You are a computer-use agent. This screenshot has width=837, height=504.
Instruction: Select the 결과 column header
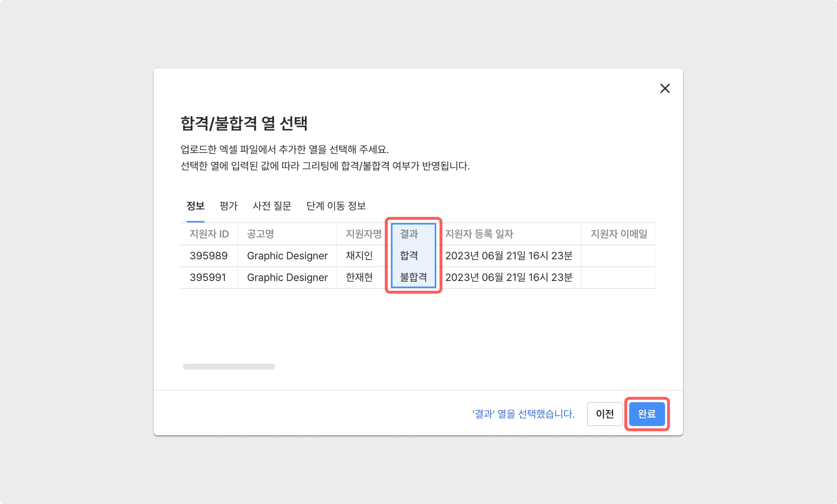click(x=409, y=234)
